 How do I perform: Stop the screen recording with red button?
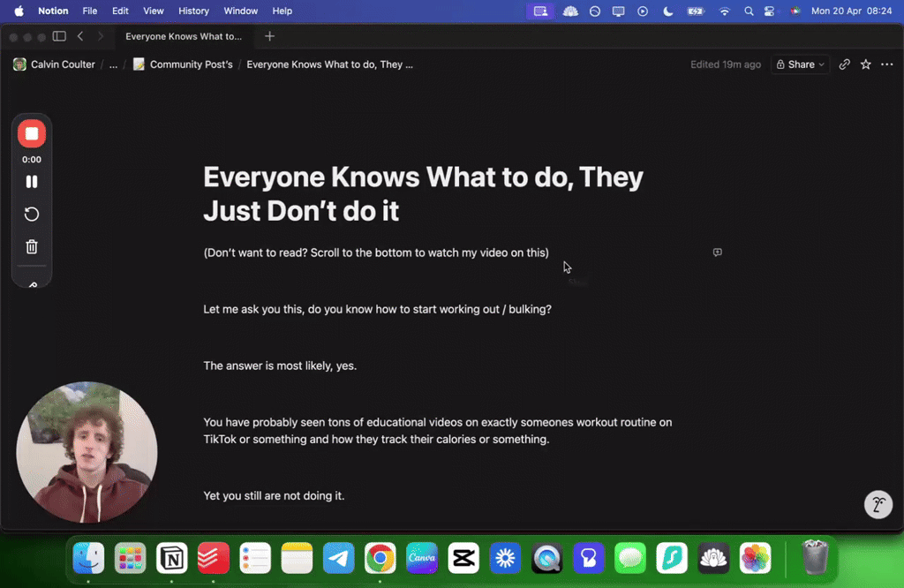coord(32,133)
